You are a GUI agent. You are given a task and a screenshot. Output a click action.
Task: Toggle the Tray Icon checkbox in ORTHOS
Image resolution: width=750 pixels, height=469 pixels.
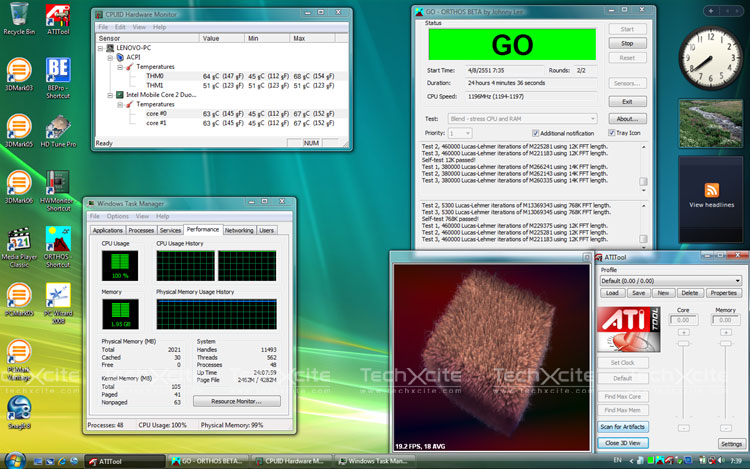(611, 133)
